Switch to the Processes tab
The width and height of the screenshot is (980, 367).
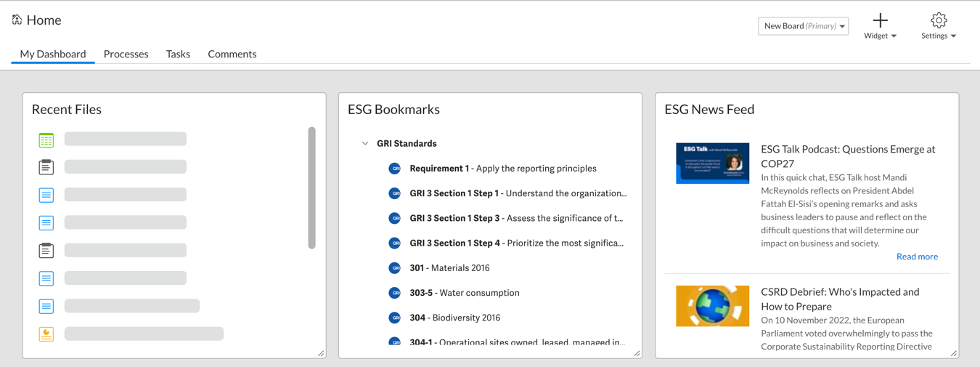(x=126, y=54)
